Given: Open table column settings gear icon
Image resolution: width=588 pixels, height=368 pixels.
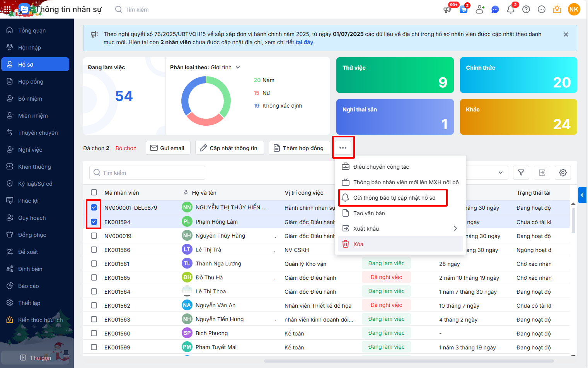Looking at the screenshot, I should pos(563,173).
